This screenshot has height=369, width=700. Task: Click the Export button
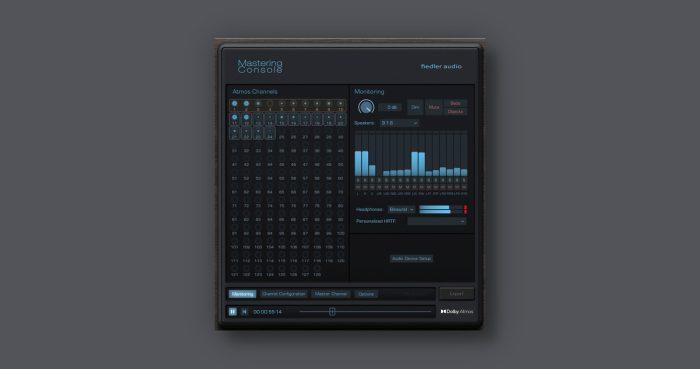(x=456, y=294)
